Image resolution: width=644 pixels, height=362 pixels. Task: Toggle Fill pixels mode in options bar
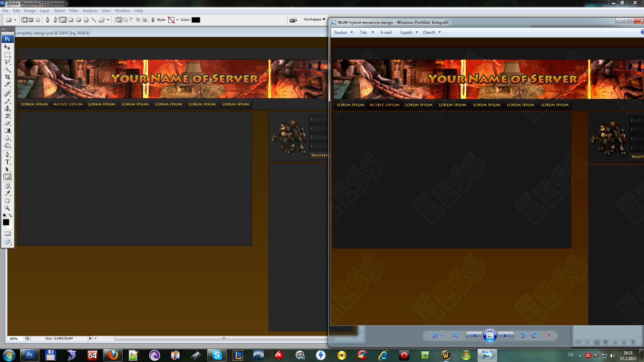coord(38,20)
